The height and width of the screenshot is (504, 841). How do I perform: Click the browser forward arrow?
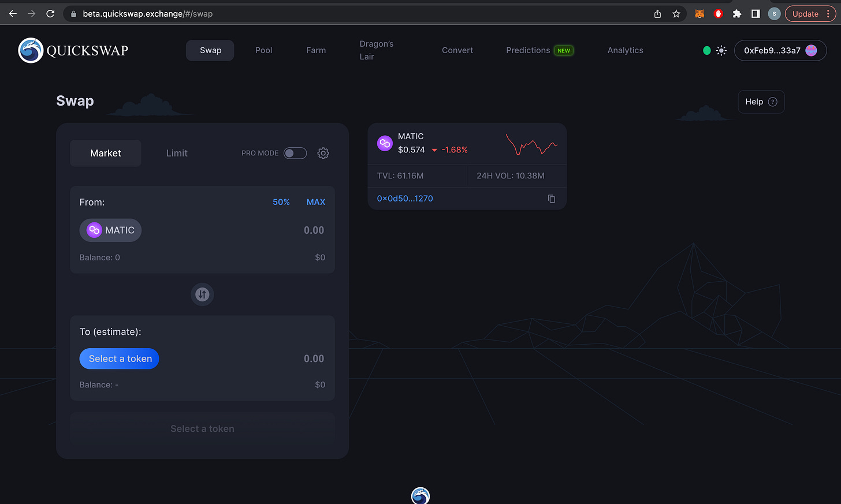(31, 14)
